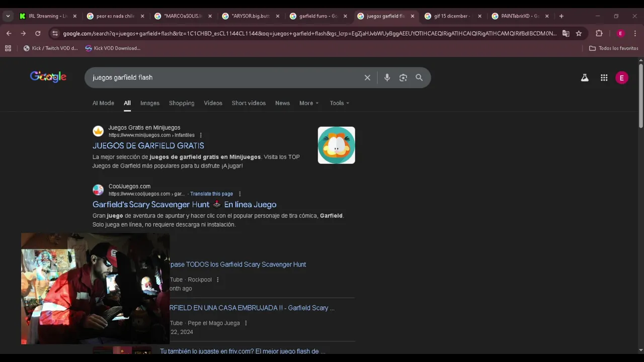Expand the Tools dropdown
Image resolution: width=644 pixels, height=362 pixels.
[x=340, y=103]
